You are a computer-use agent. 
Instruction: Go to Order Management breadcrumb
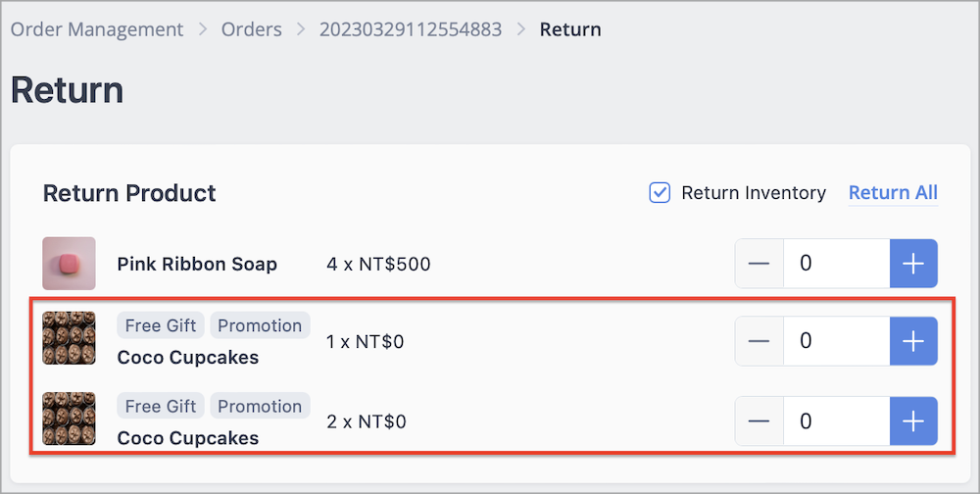click(x=97, y=29)
